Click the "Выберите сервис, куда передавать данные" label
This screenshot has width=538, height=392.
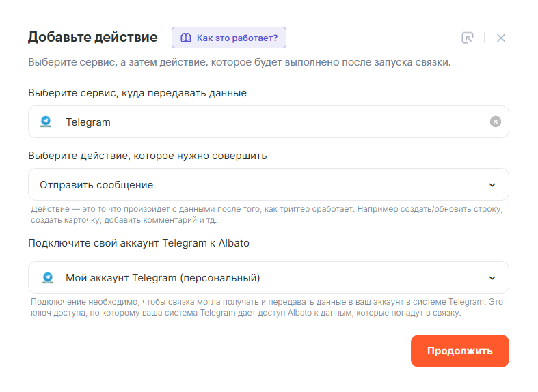(137, 93)
